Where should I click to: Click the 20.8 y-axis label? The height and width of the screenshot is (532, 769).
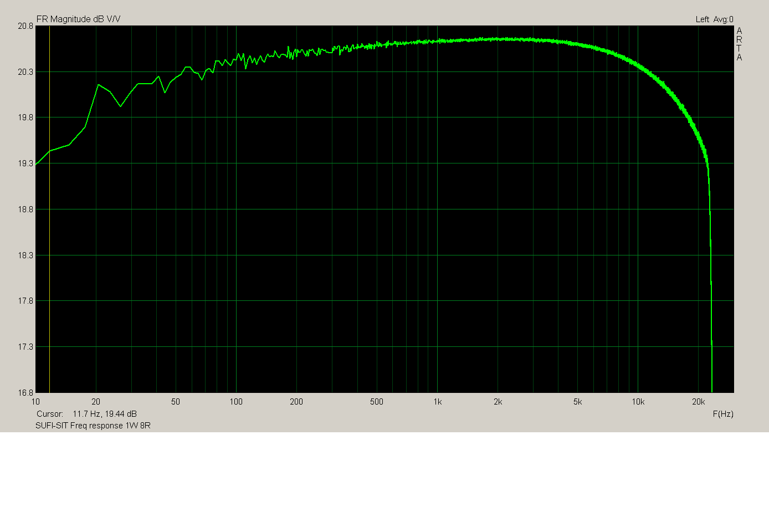[x=25, y=26]
